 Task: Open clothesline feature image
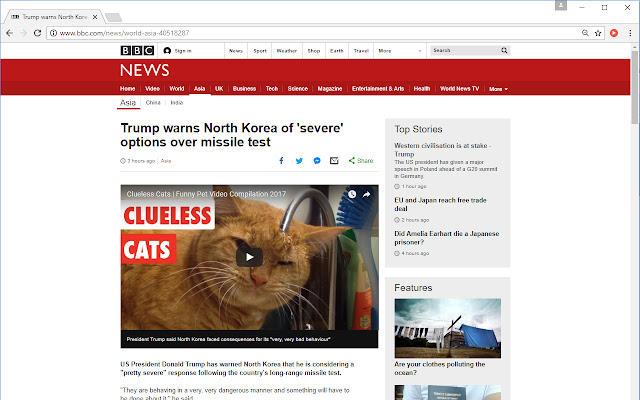(x=448, y=328)
